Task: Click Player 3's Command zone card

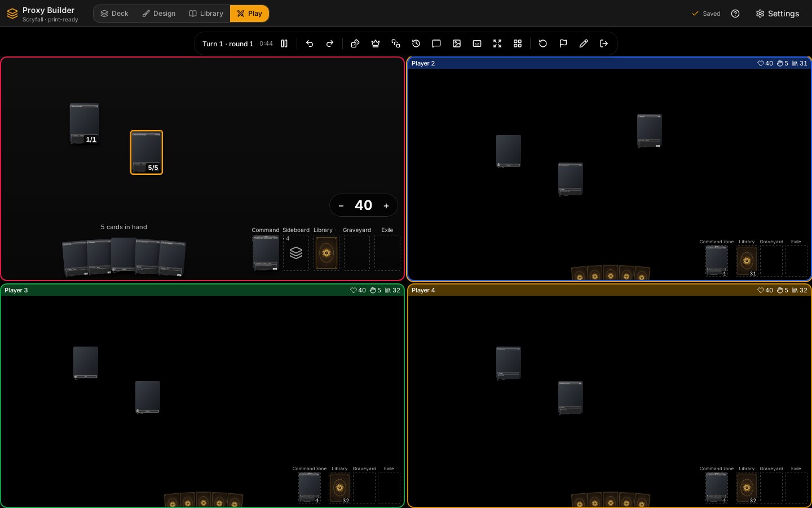Action: pyautogui.click(x=310, y=488)
